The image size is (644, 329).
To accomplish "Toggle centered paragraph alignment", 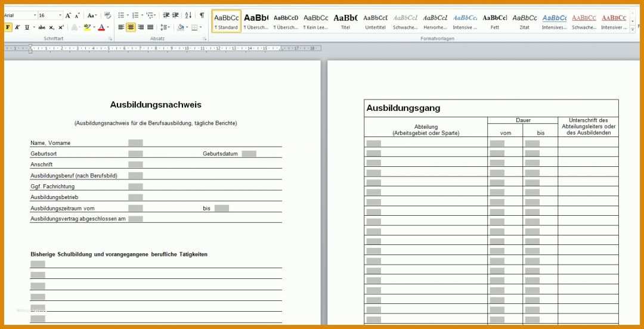I will click(x=131, y=27).
